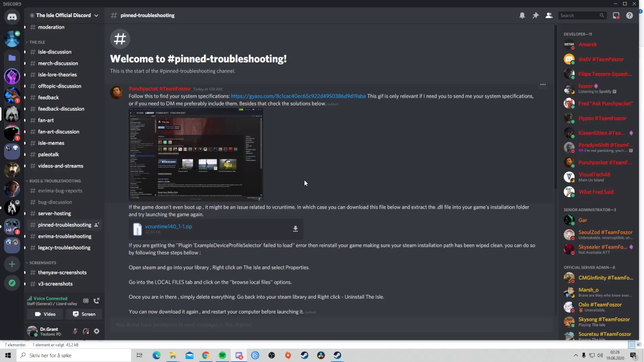Enlarge the Steam library screenshot image
644x362 pixels.
(196, 154)
